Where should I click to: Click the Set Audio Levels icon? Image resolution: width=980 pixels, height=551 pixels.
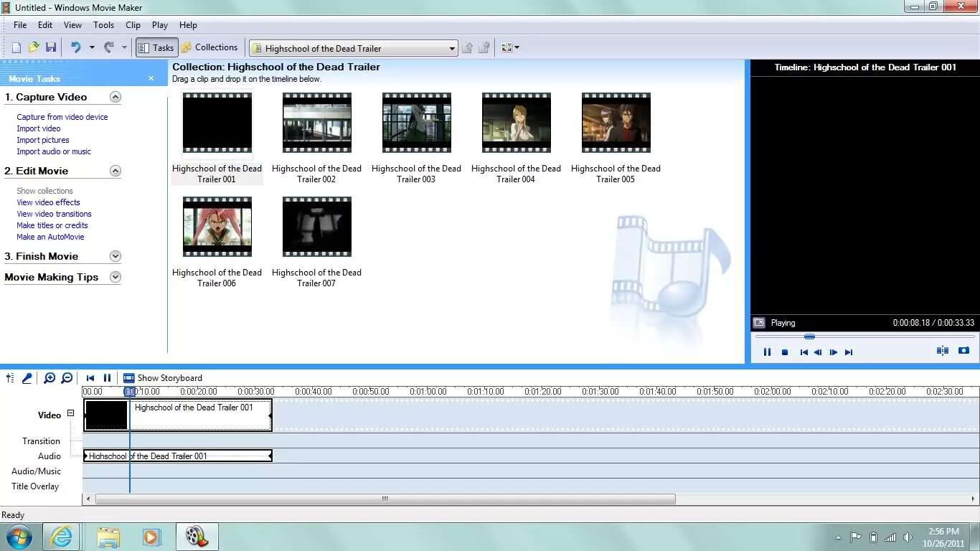click(10, 378)
